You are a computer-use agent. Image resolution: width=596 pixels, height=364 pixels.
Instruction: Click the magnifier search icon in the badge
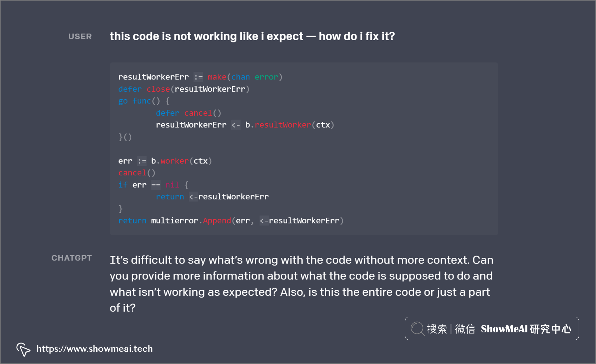click(417, 328)
